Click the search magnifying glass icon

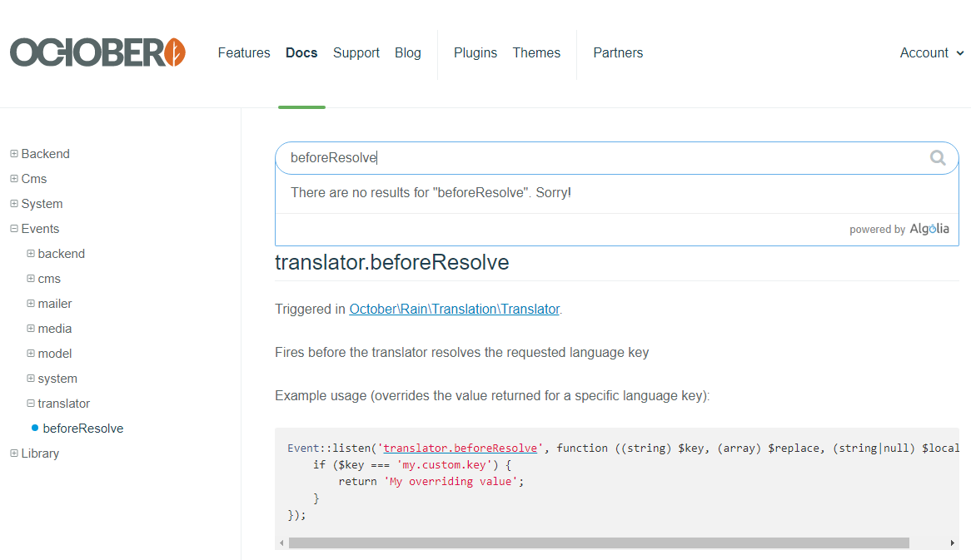pyautogui.click(x=938, y=157)
